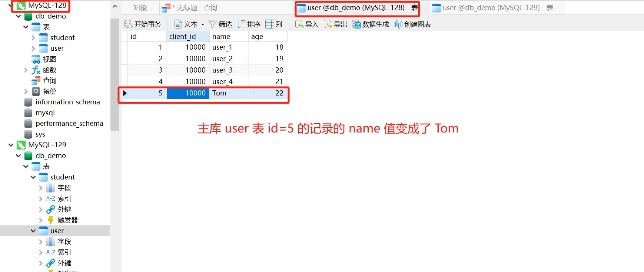Select student table under MySQL-128

pyautogui.click(x=62, y=38)
